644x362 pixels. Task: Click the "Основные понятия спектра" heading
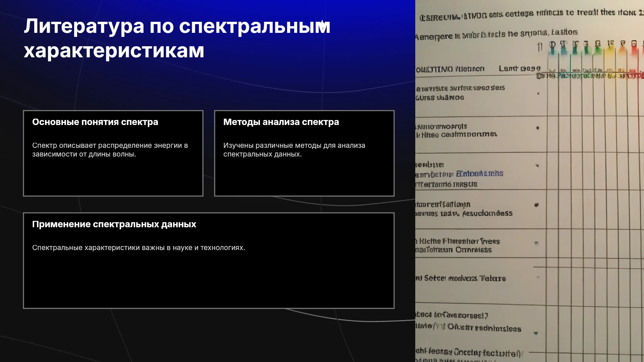click(95, 122)
